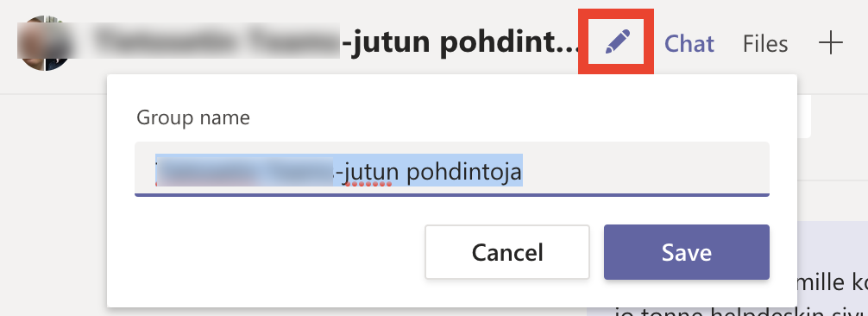The width and height of the screenshot is (868, 316).
Task: Click empty dialog space below the Save button
Action: pyautogui.click(x=687, y=293)
